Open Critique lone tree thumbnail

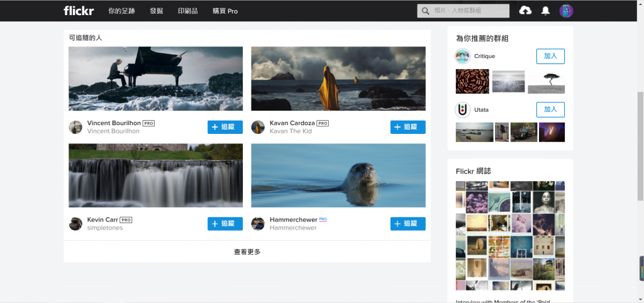click(x=547, y=81)
